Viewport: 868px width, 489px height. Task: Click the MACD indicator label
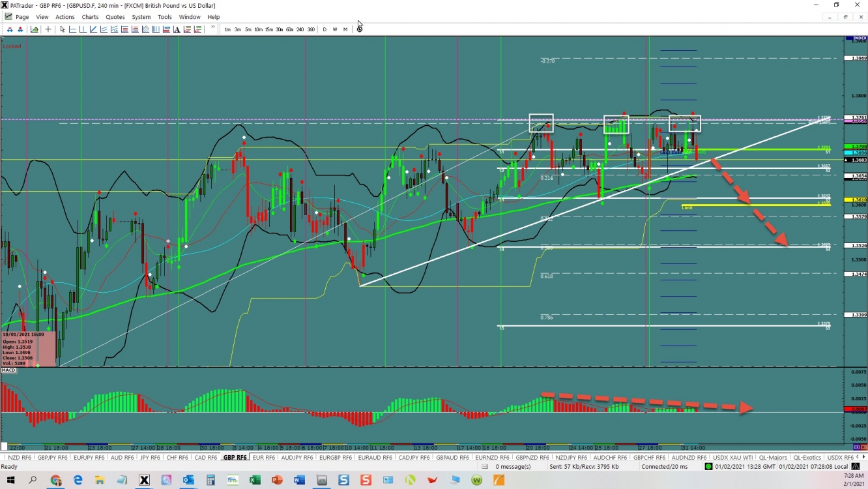(x=8, y=370)
